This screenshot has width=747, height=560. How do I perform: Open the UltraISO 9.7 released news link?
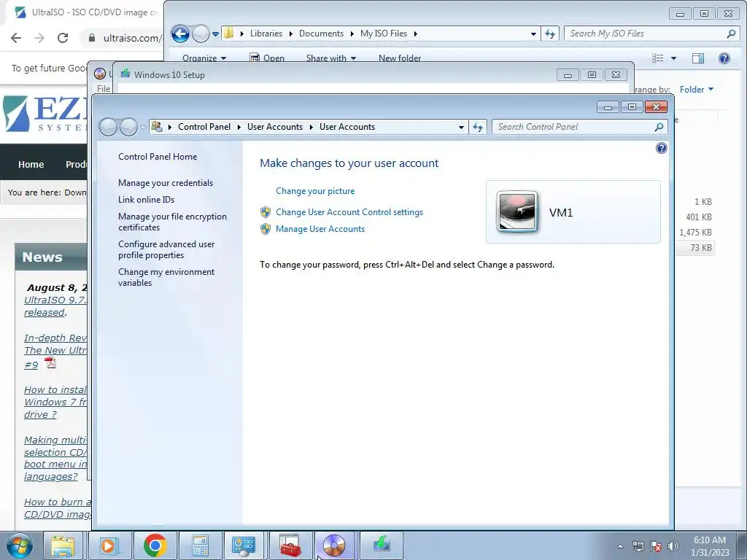(55, 306)
